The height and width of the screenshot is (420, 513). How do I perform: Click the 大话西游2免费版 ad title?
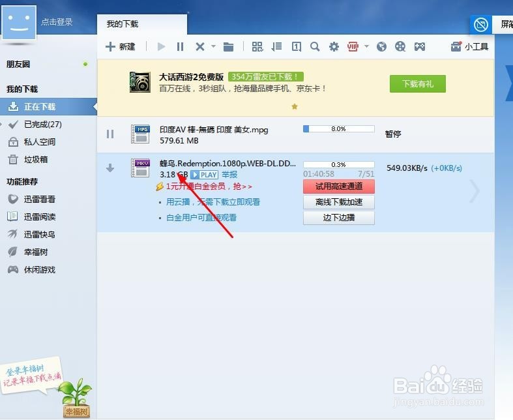click(191, 77)
